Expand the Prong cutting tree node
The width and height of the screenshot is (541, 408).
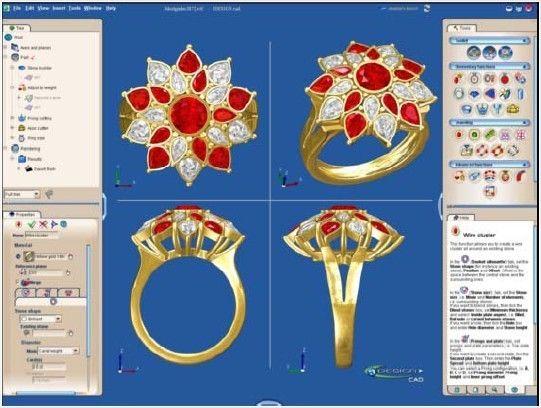pyautogui.click(x=12, y=118)
